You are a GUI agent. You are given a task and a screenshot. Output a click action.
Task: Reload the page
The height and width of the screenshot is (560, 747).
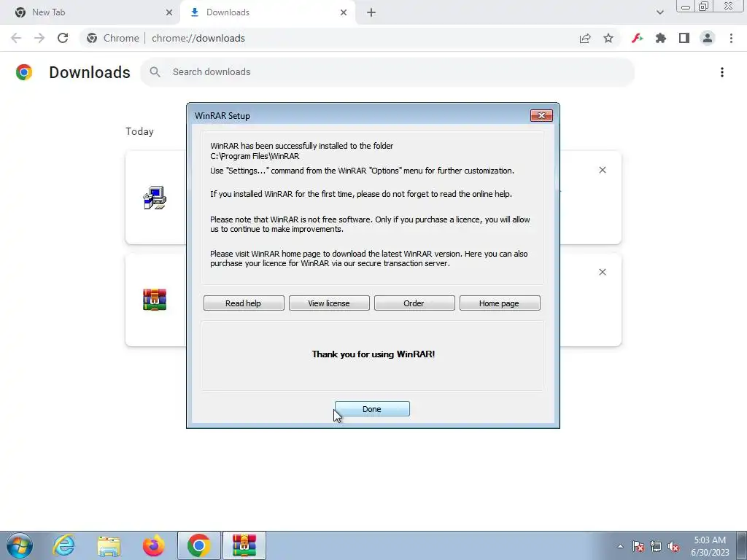(63, 38)
